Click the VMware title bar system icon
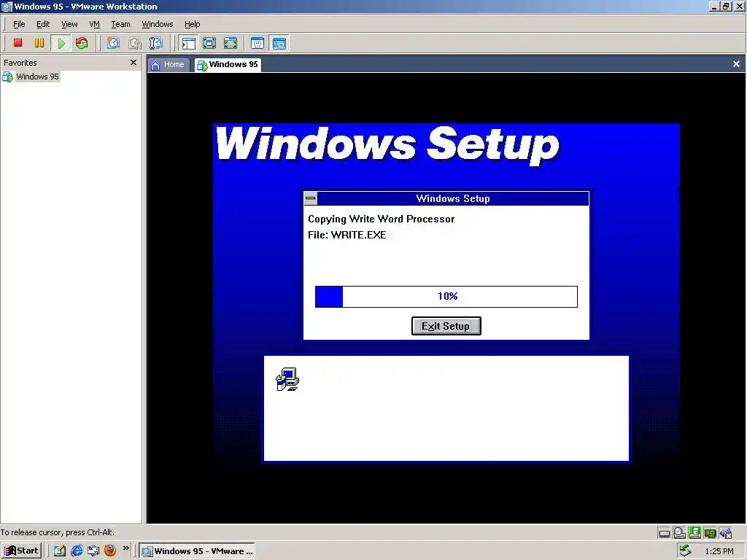The image size is (747, 560). [7, 7]
